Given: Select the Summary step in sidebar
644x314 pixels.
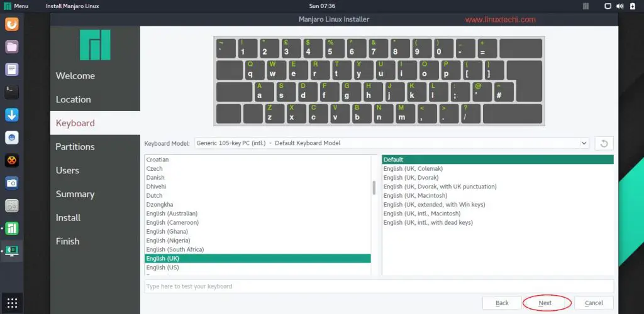Looking at the screenshot, I should tap(75, 194).
